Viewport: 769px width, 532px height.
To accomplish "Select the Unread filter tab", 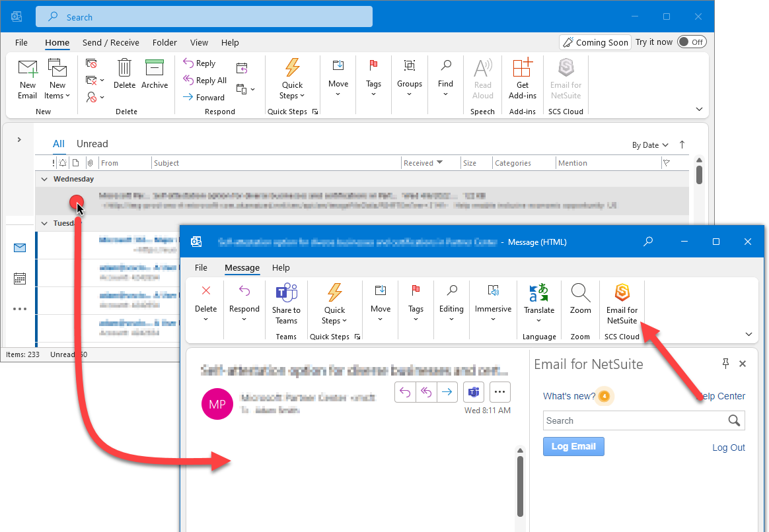I will pyautogui.click(x=92, y=143).
